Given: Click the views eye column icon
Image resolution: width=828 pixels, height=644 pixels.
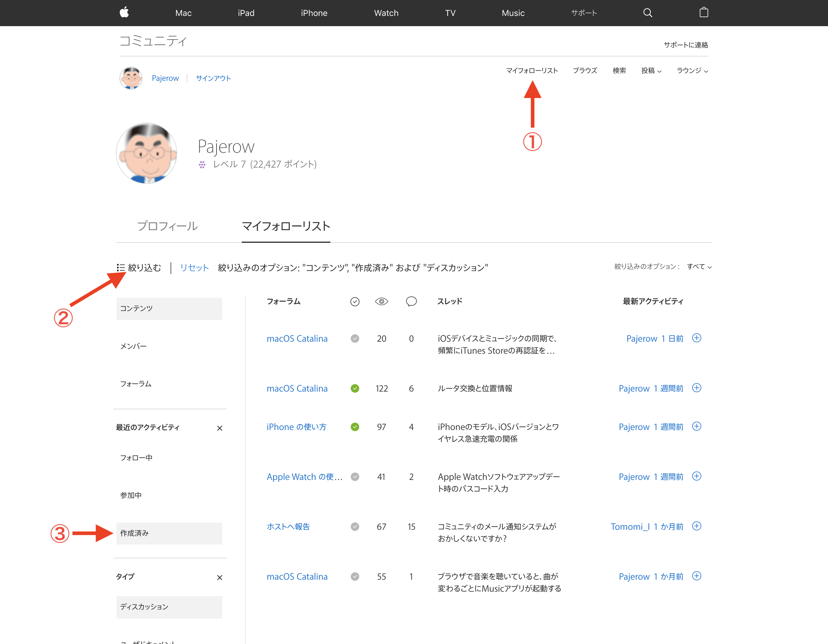Looking at the screenshot, I should (381, 301).
